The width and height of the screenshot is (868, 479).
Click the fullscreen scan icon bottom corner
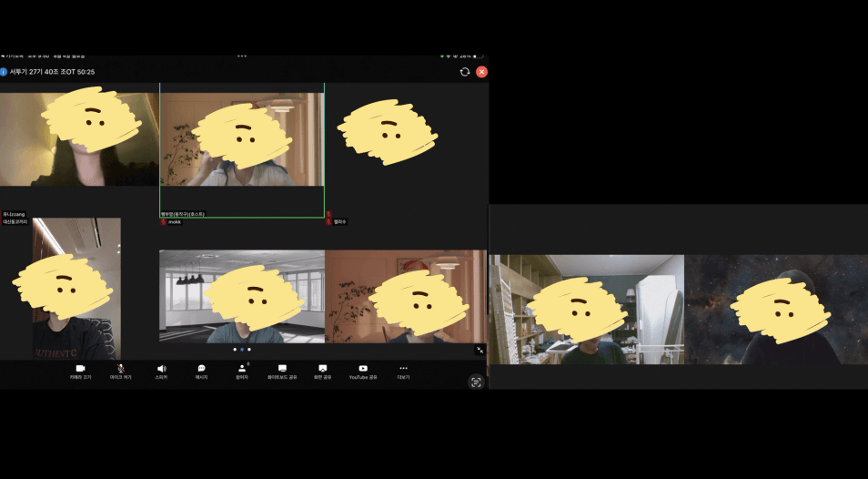tap(476, 382)
